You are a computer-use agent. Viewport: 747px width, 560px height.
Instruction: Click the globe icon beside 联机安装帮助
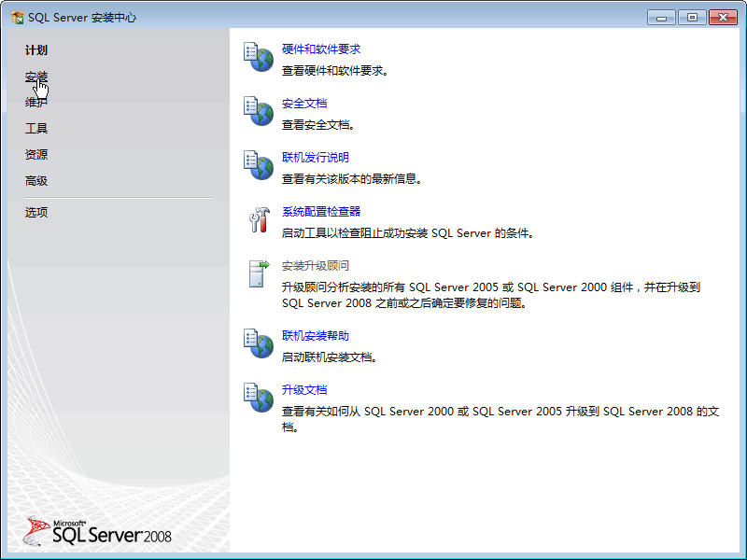point(259,343)
